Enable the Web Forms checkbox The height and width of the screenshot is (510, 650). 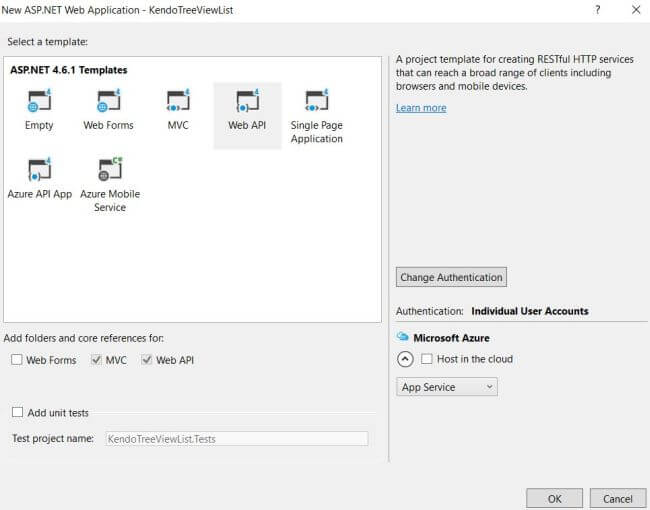tap(17, 359)
